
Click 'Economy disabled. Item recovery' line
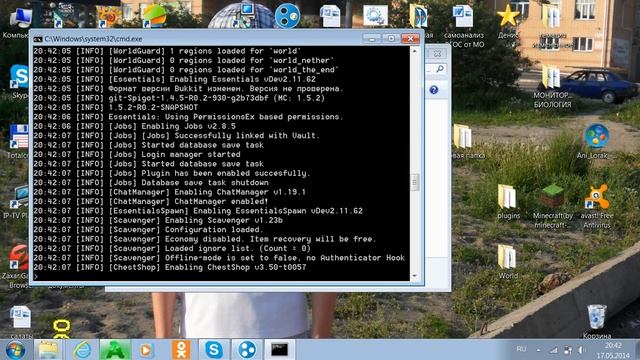(x=205, y=239)
